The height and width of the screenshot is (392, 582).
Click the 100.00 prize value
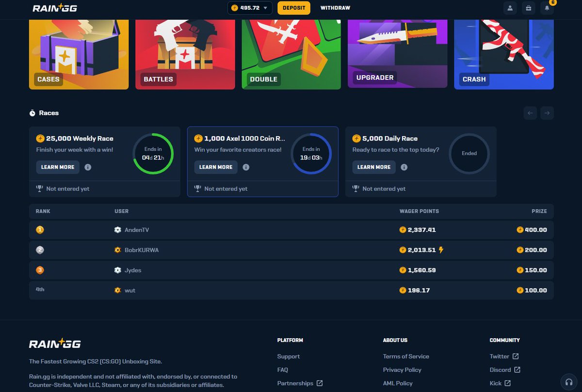tap(536, 290)
